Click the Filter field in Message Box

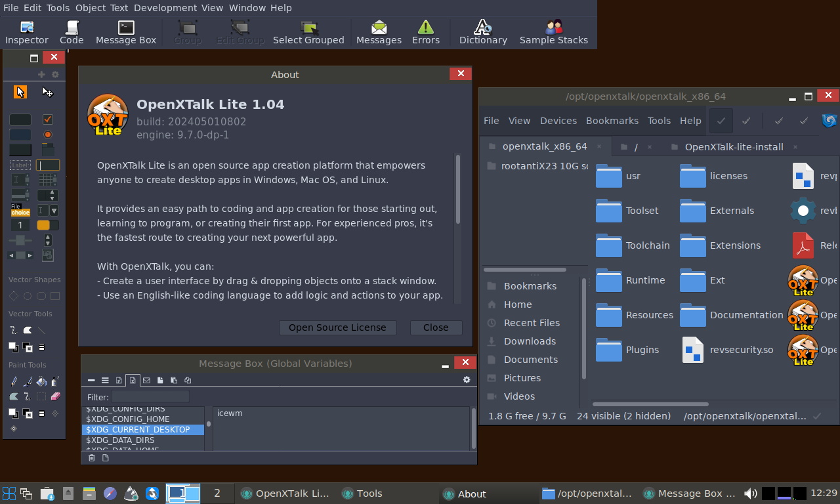click(x=150, y=396)
